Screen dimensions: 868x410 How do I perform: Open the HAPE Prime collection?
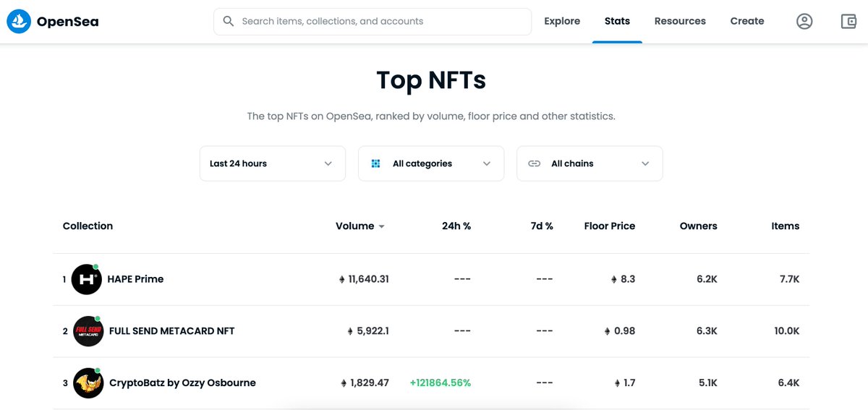pos(135,279)
